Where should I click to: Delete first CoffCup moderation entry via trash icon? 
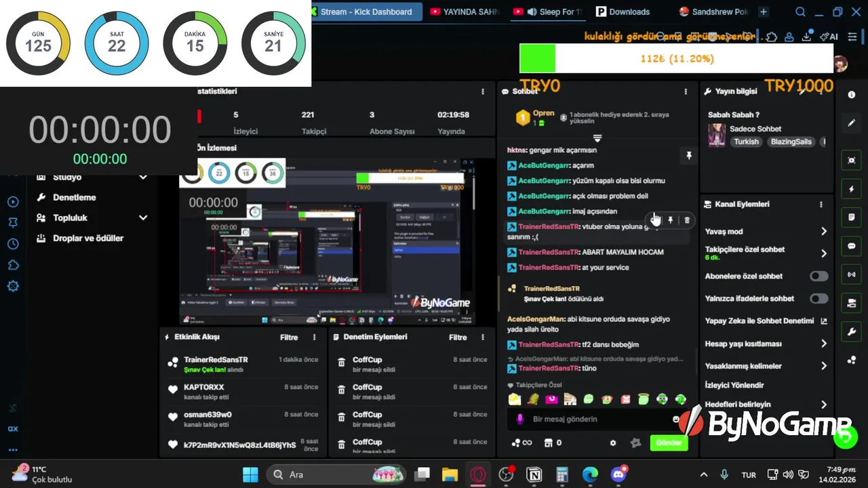tap(341, 363)
